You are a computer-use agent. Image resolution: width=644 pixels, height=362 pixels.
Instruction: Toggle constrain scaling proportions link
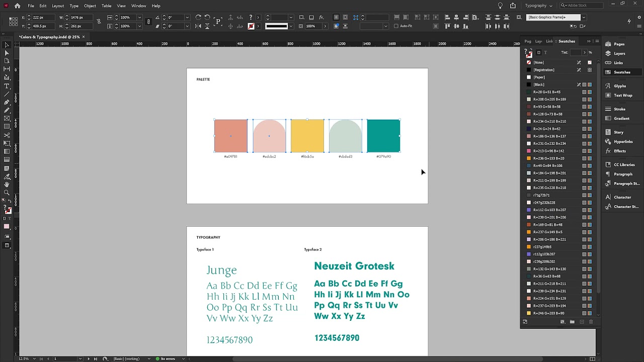148,22
